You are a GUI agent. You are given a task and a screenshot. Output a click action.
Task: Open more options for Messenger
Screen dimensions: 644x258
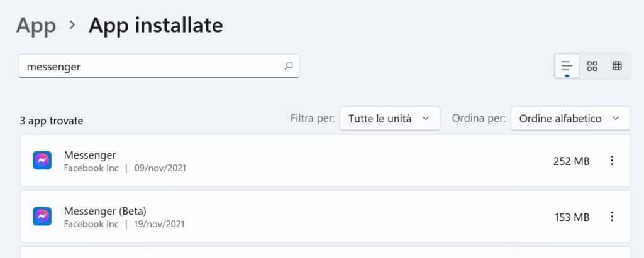click(x=612, y=161)
